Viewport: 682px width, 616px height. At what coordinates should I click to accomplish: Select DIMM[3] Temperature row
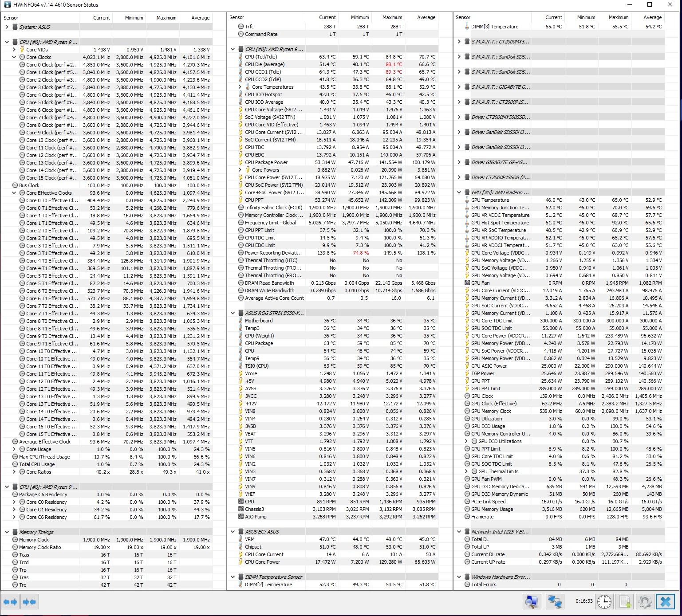[559, 27]
